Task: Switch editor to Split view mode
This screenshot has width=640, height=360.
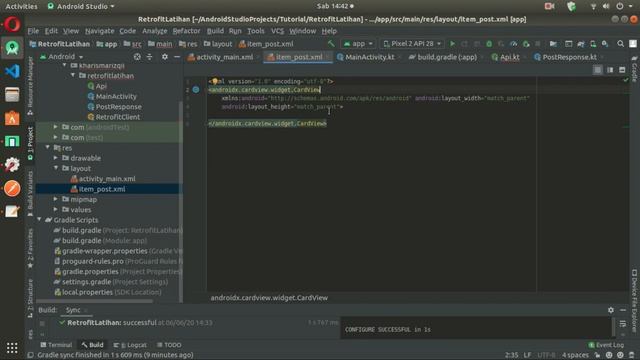Action: [x=610, y=70]
